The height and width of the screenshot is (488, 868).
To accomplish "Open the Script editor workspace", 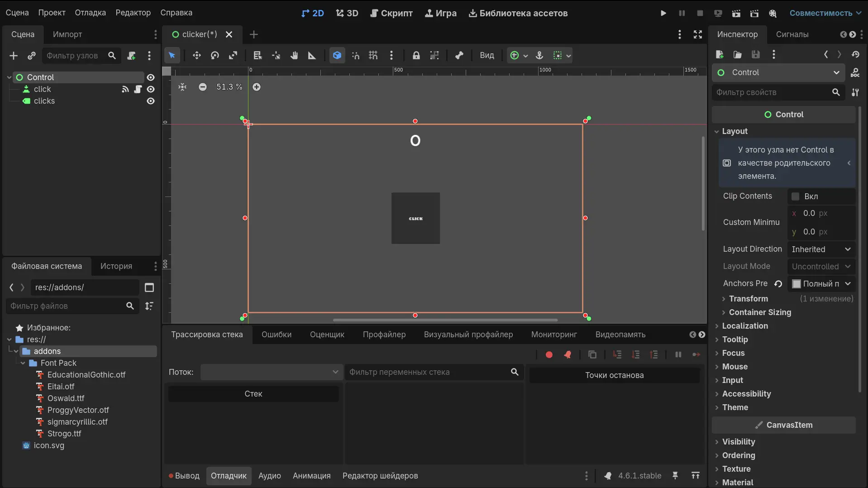I will pos(391,13).
